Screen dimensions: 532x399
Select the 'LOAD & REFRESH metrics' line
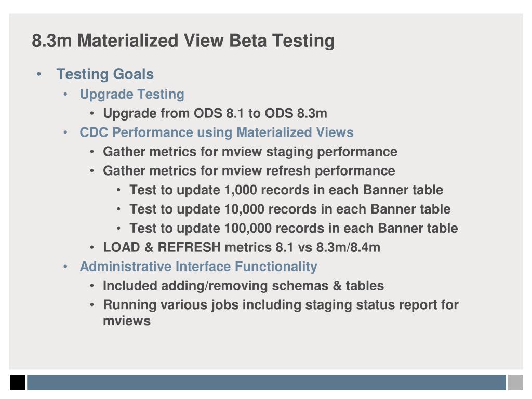coord(242,247)
